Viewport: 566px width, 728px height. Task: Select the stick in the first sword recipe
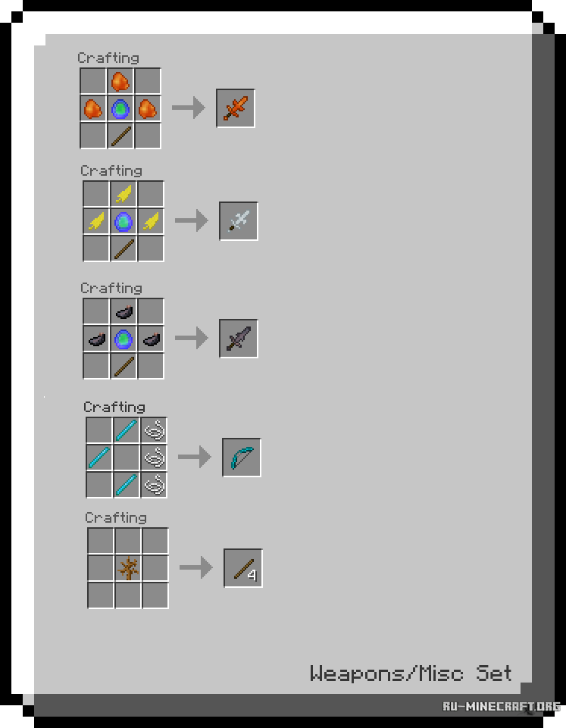pyautogui.click(x=120, y=136)
